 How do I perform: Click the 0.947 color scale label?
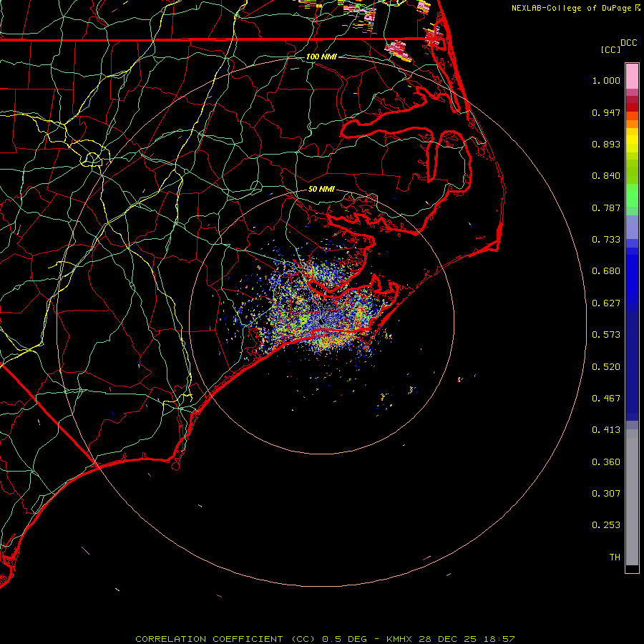point(606,112)
